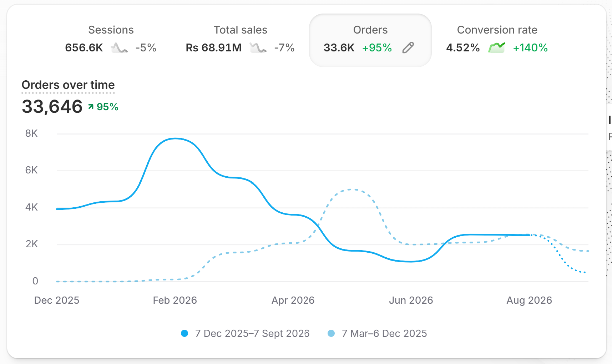Screen dimensions: 612x364
Task: Click the Total sales sparkline trend icon
Action: tap(258, 47)
